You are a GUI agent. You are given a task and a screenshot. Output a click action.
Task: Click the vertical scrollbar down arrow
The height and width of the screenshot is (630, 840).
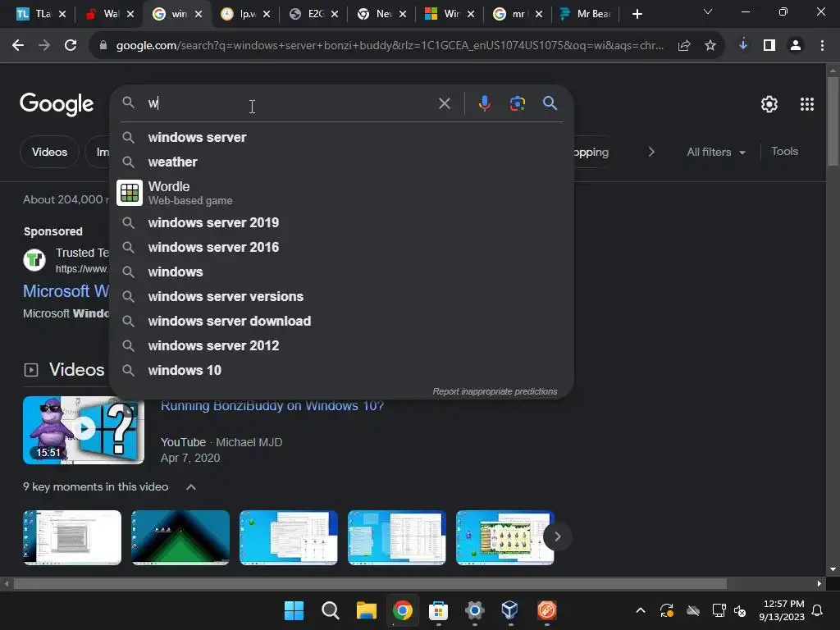(833, 569)
